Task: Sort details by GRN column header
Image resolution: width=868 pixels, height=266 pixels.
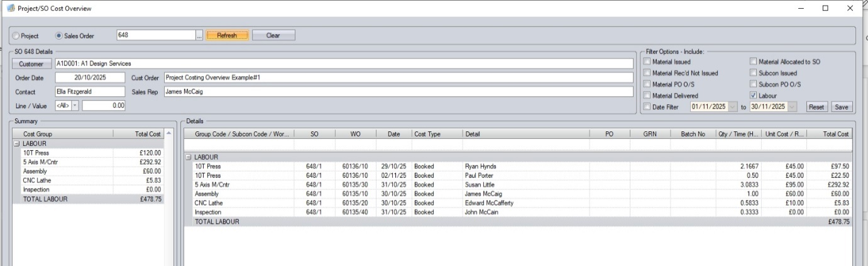Action: tap(649, 134)
